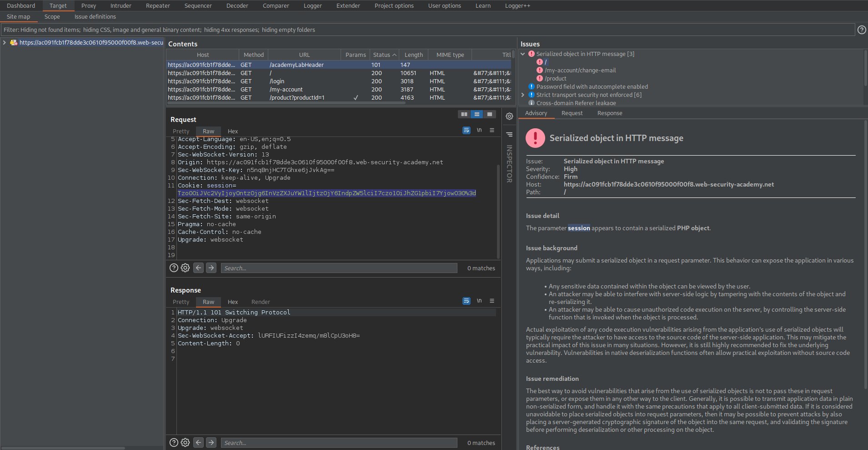Select the site map host icon

pos(14,43)
